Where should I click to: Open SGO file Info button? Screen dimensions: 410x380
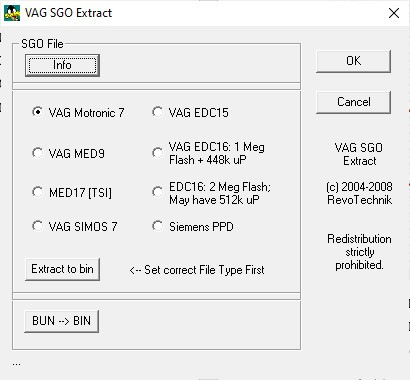[62, 65]
